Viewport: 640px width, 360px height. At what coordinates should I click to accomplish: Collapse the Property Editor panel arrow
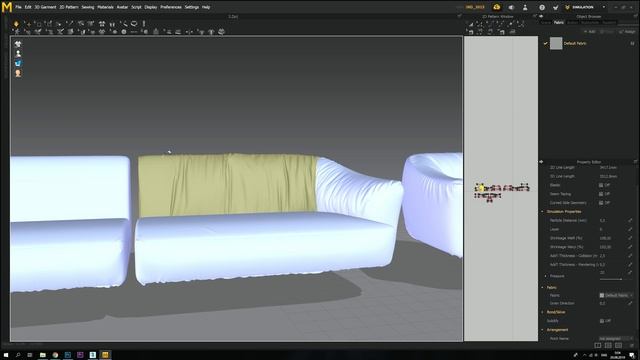(542, 162)
